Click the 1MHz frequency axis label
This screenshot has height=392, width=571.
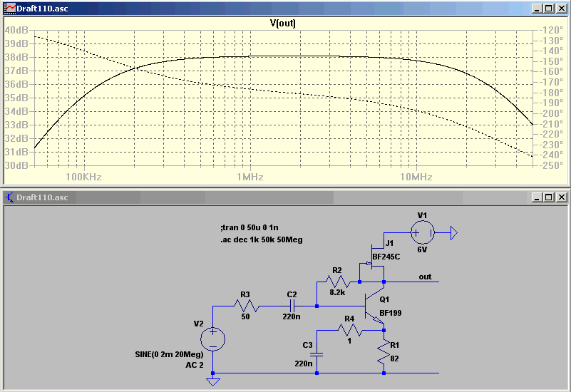pos(250,177)
